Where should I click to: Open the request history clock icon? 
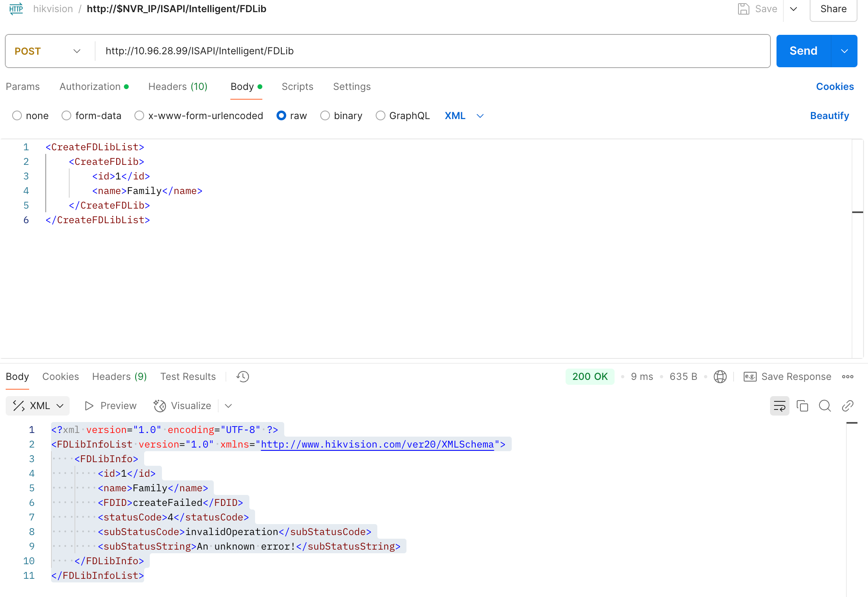pyautogui.click(x=242, y=376)
